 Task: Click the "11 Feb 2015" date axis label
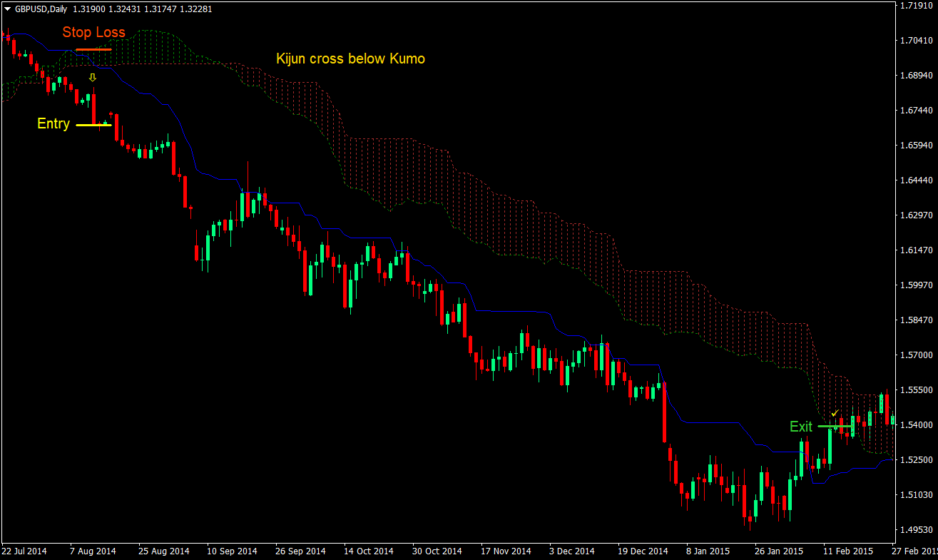click(849, 551)
